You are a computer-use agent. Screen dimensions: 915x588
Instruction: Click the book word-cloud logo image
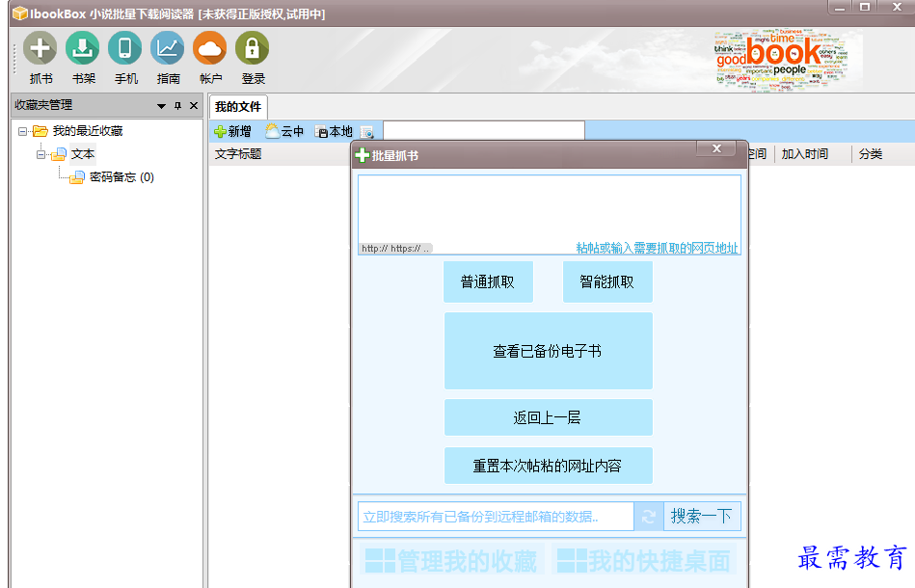click(x=782, y=60)
